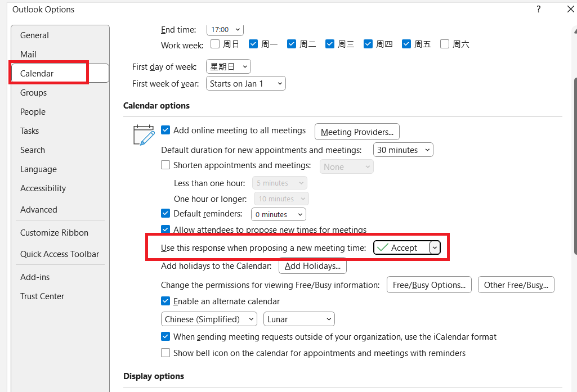
Task: Open the Default reminders 0 minutes dropdown
Action: (x=279, y=214)
